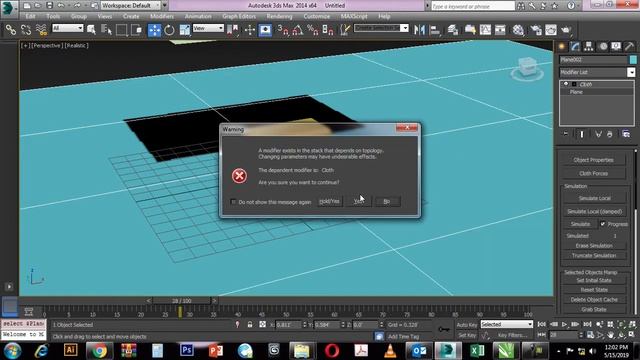
Task: Click Select by Name icon
Action: coord(106,30)
